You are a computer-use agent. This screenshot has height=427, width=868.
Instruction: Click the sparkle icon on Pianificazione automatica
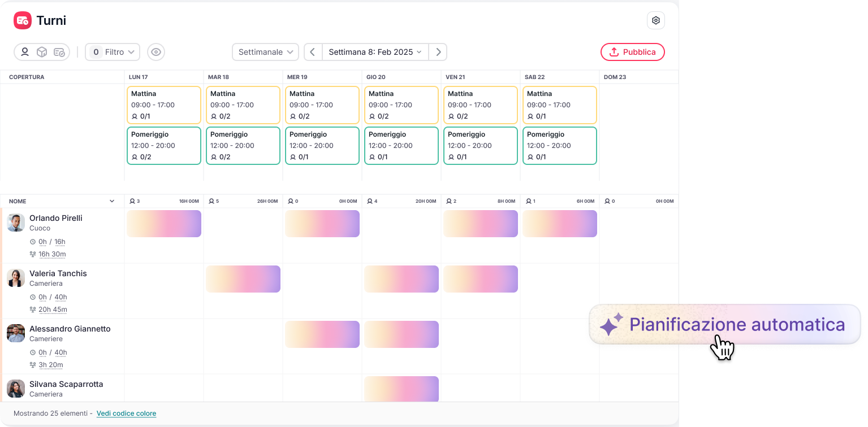(611, 325)
